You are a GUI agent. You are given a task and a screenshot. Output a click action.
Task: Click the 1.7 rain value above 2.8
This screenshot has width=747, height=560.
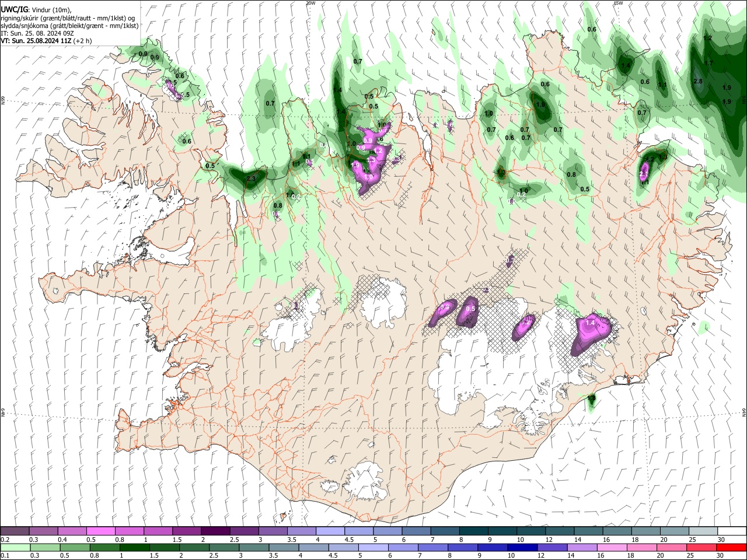[708, 63]
